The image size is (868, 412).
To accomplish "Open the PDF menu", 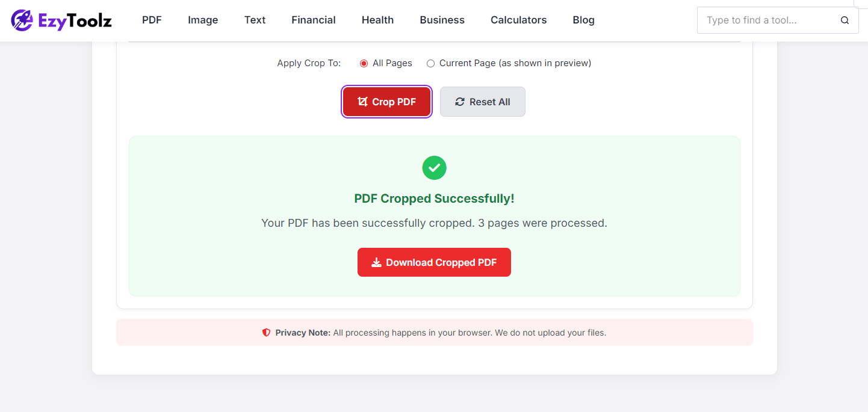I will 151,20.
